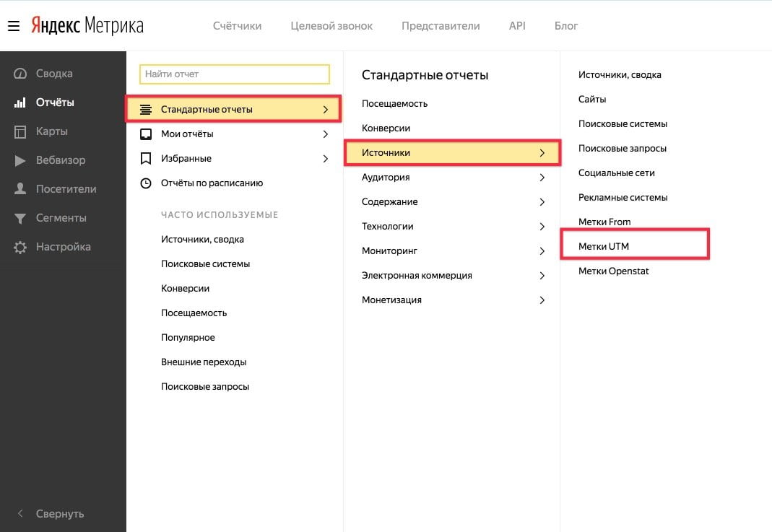Open Сводка from the sidebar
772x532 pixels.
[53, 74]
